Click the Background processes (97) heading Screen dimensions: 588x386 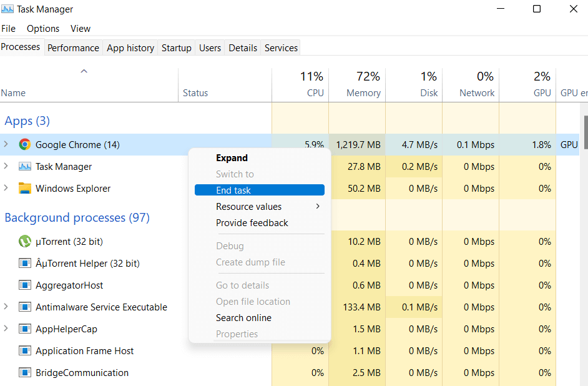[77, 217]
